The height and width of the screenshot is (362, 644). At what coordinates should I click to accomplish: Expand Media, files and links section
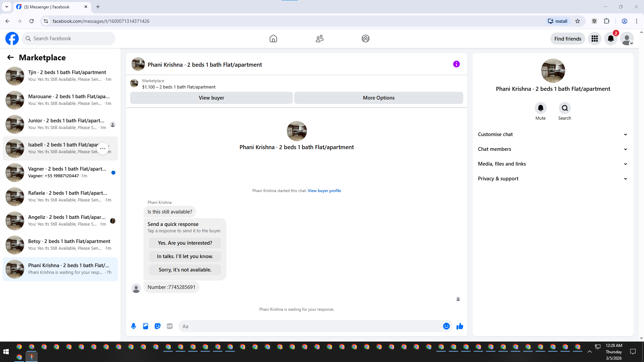553,164
